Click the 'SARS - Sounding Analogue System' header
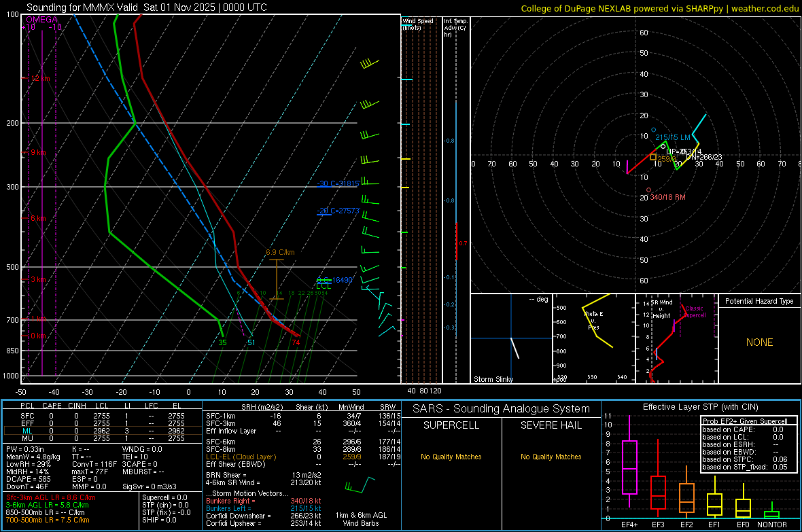 501,409
